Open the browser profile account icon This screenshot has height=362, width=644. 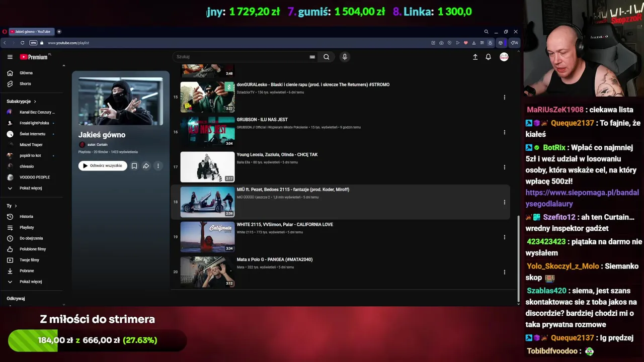(x=490, y=43)
